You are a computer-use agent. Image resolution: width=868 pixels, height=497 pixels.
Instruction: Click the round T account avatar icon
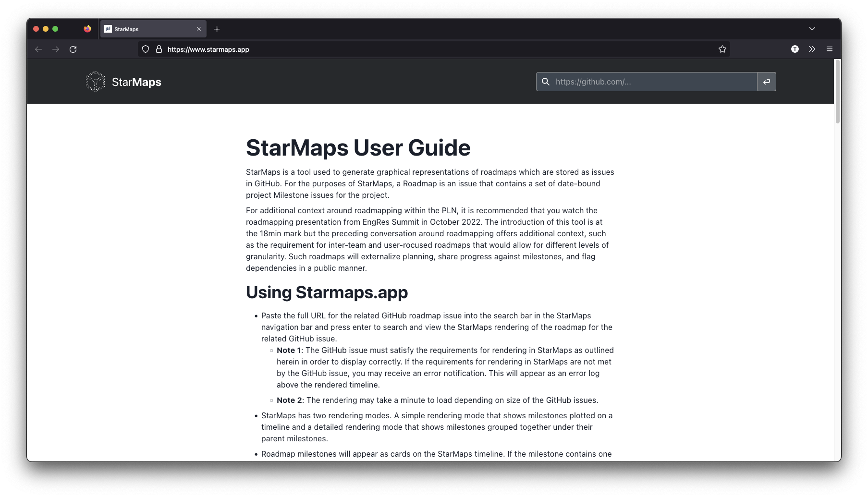[795, 49]
